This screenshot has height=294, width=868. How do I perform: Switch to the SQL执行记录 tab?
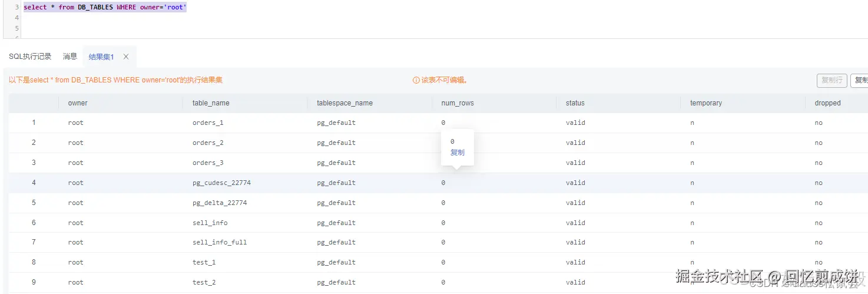(30, 57)
